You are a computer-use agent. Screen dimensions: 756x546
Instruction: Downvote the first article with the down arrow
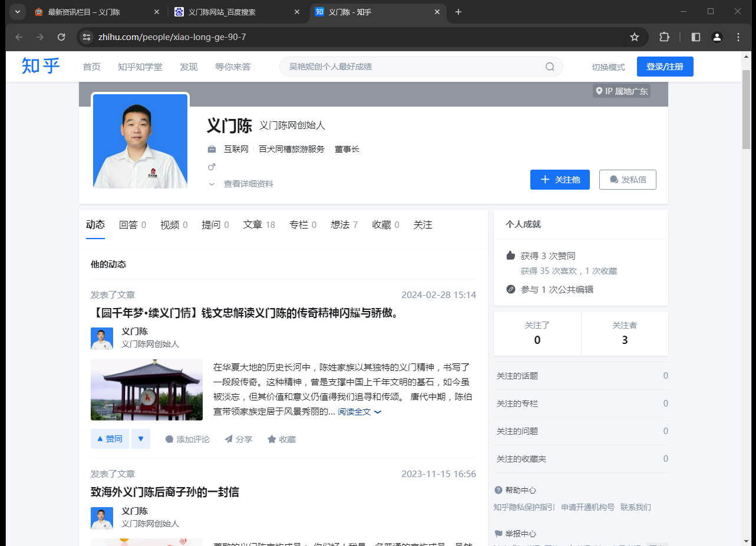click(141, 439)
